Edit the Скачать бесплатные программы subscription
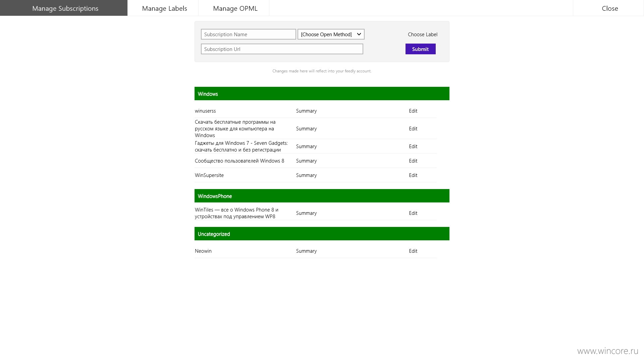This screenshot has height=362, width=644. coord(413,129)
